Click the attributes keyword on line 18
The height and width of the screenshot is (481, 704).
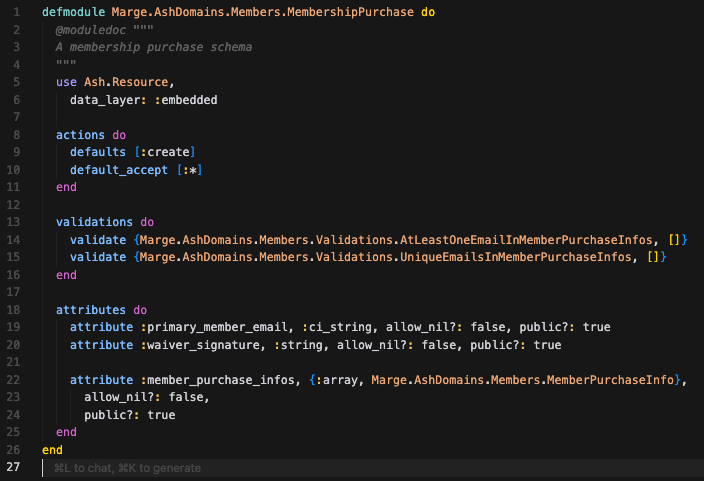click(87, 310)
